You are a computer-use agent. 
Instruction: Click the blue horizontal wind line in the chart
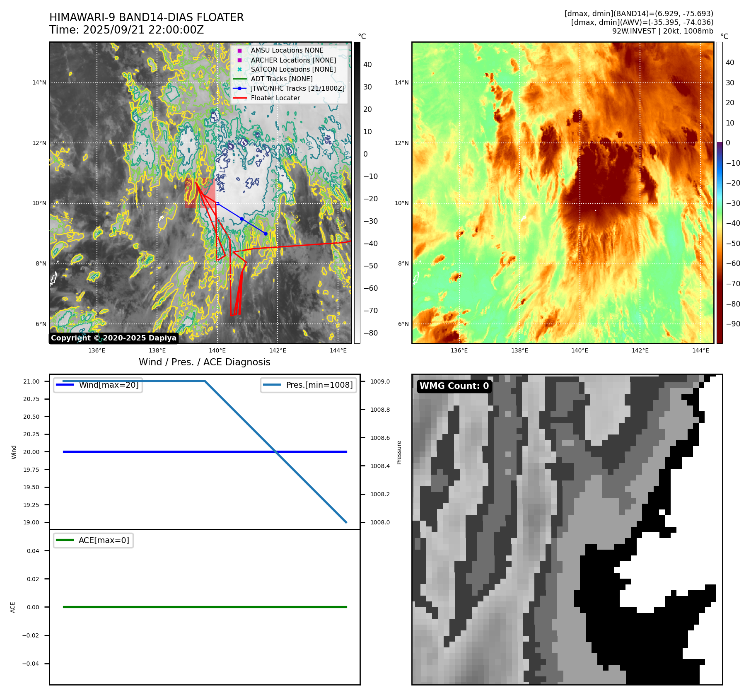tap(205, 452)
